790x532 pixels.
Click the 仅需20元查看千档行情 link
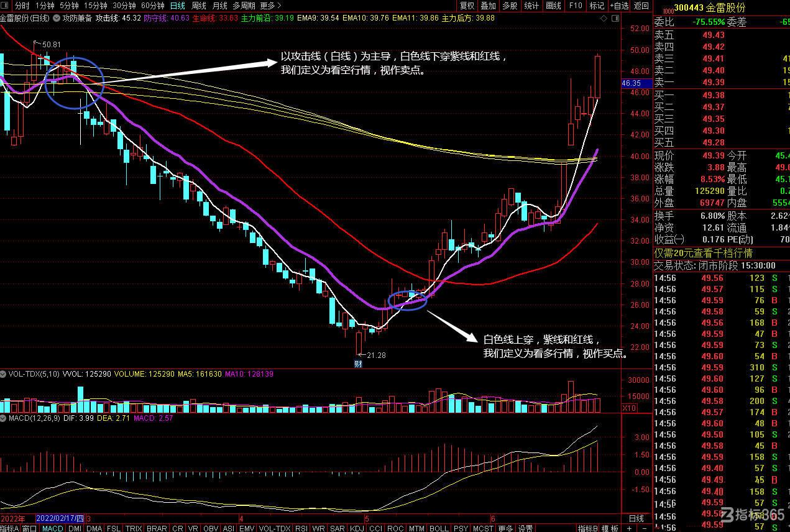pyautogui.click(x=703, y=253)
